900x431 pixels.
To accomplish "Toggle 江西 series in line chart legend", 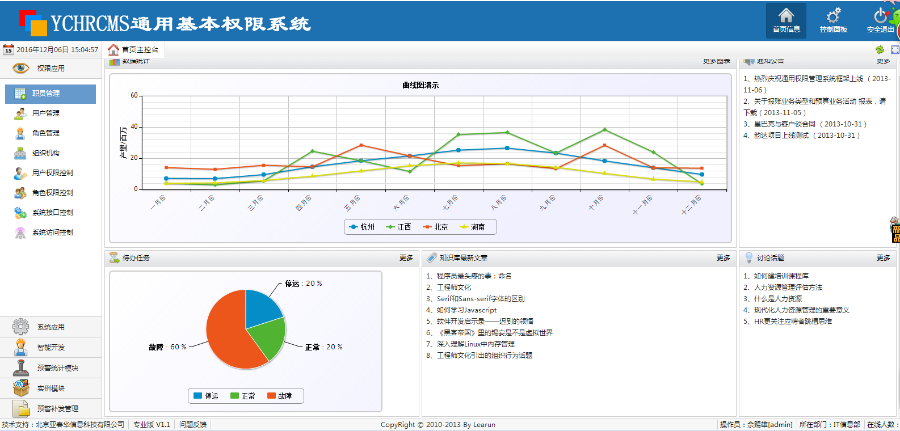I will coord(400,227).
